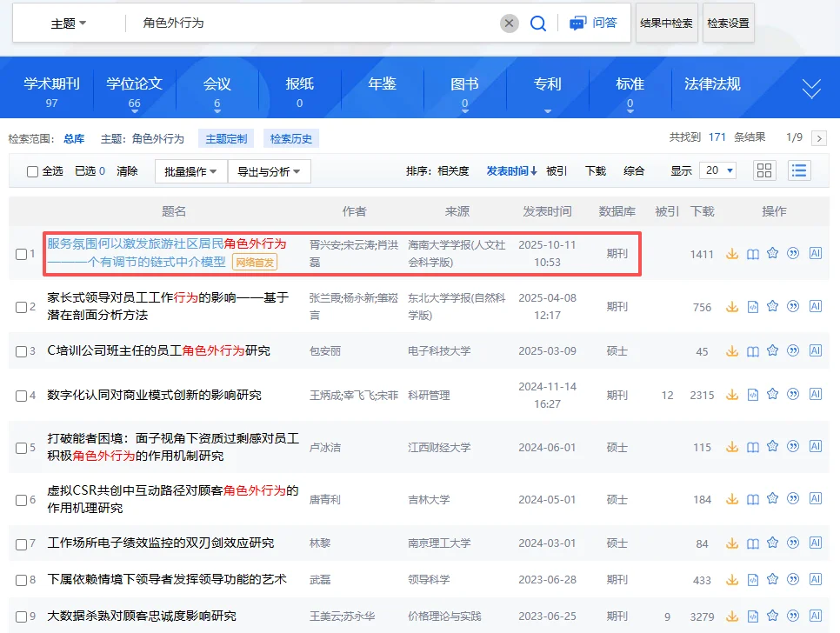The image size is (840, 633).
Task: Open the 主题 search field dropdown
Action: 68,23
